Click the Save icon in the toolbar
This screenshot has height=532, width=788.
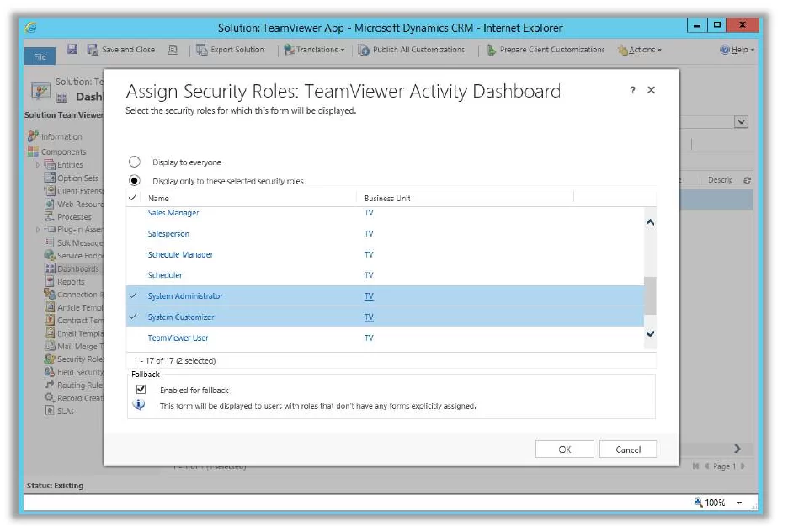coord(73,51)
